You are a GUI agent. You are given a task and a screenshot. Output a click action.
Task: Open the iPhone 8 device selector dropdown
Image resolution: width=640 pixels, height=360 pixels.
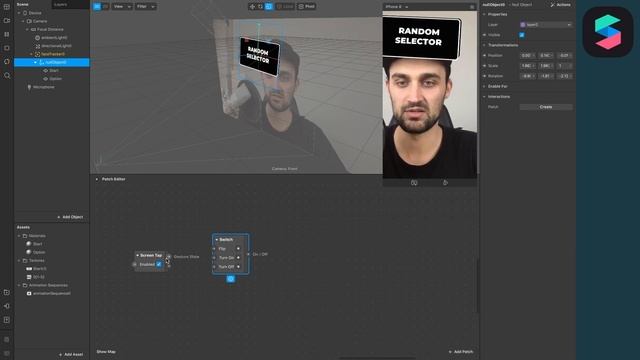[396, 7]
